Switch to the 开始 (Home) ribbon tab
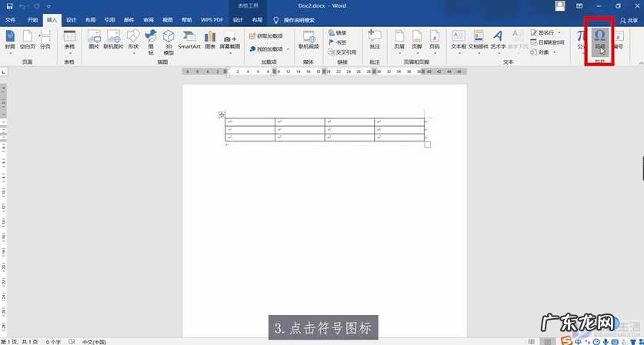This screenshot has height=345, width=644. (32, 20)
